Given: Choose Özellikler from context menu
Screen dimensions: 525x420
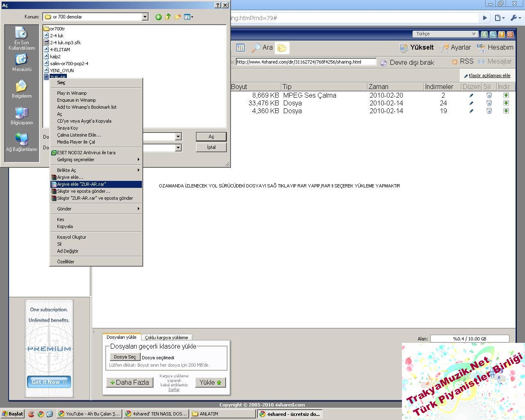Looking at the screenshot, I should 66,262.
